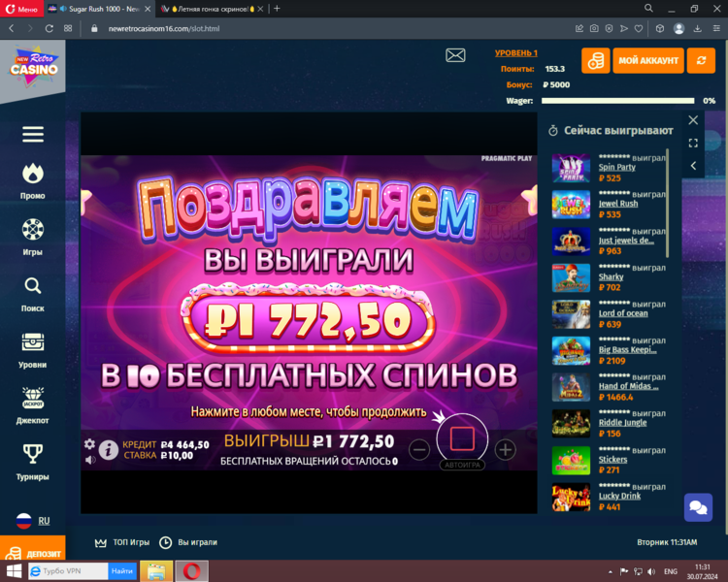Screen dimensions: 728x582
Task: Open browser downloads icon
Action: tap(697, 28)
